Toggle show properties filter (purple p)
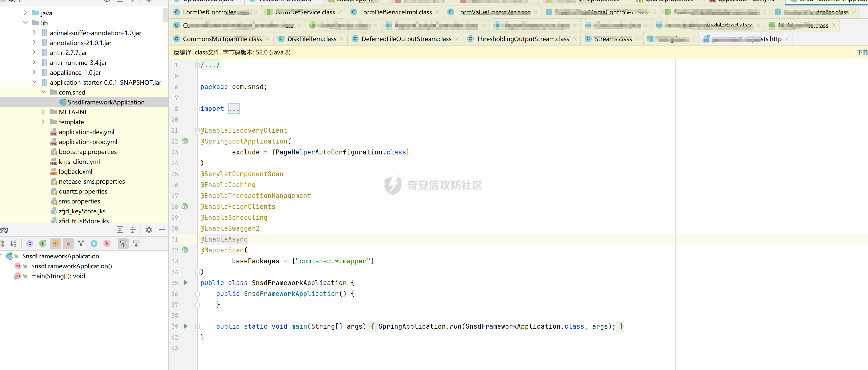This screenshot has width=868, height=370. click(30, 244)
